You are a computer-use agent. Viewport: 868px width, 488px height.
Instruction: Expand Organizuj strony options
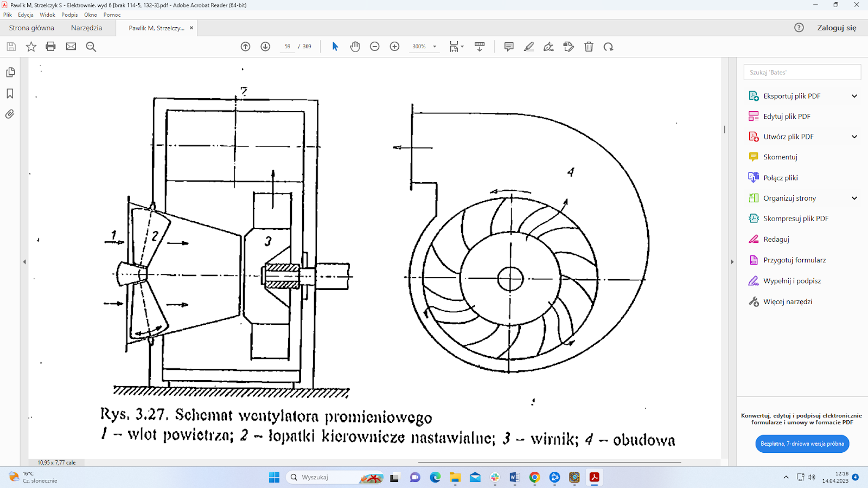[854, 198]
